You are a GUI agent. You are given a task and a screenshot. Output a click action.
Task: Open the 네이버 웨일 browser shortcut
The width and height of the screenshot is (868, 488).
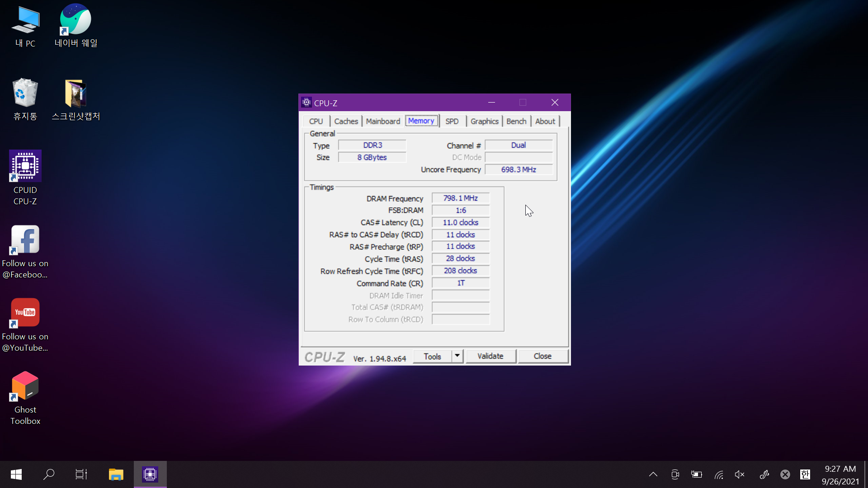pyautogui.click(x=75, y=26)
